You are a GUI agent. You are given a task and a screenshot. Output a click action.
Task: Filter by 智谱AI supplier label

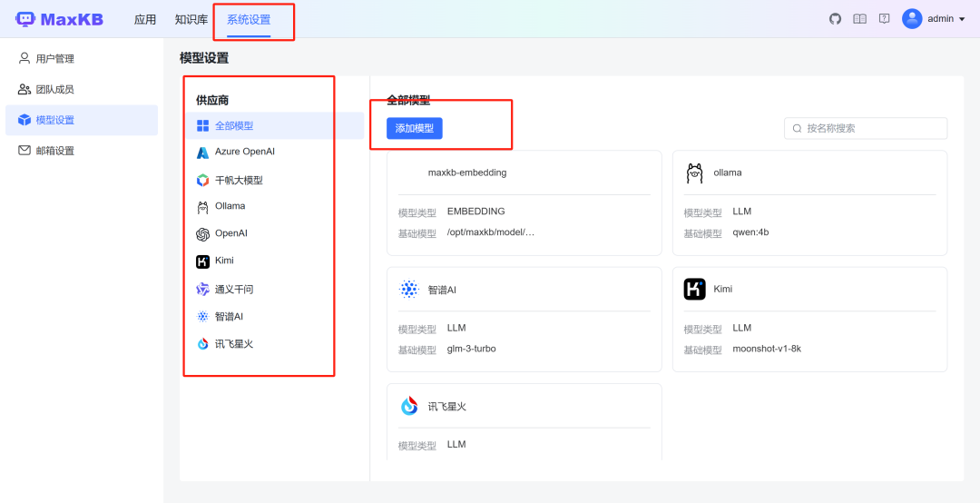tap(229, 317)
